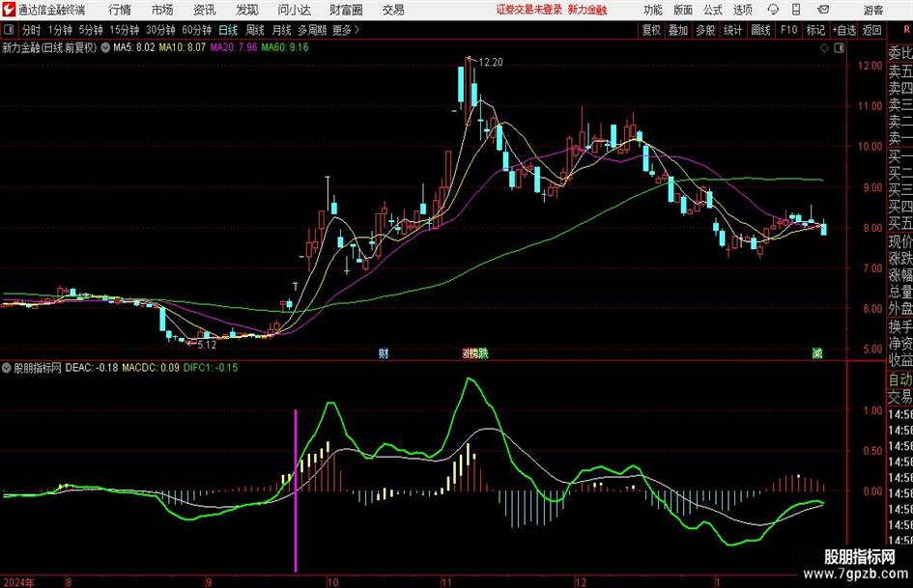913x588 pixels.
Task: Expand sub-chart indicator dropdown beside 股朋指标网
Action: (7, 368)
